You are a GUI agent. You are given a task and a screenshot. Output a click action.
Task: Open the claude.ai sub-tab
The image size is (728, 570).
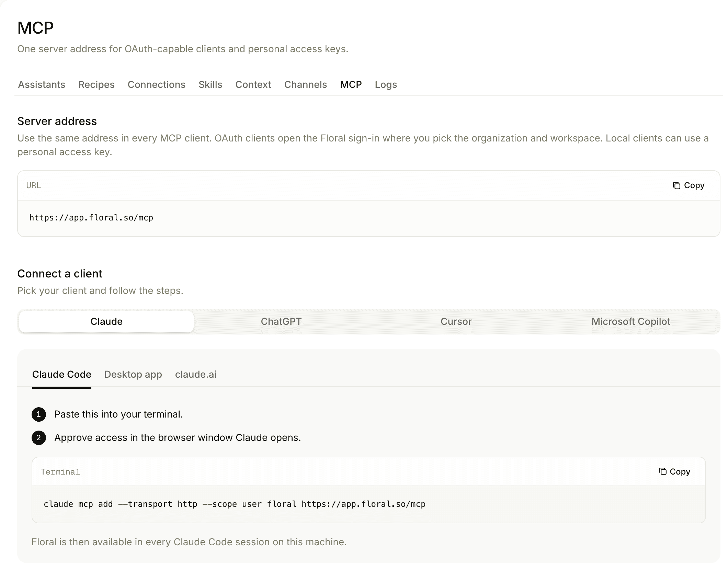[196, 374]
